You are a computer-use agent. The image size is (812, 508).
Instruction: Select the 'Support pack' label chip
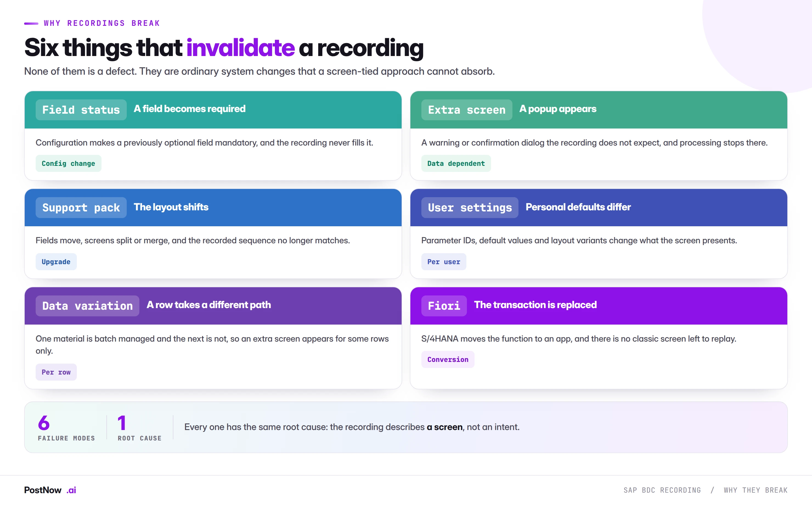[81, 208]
